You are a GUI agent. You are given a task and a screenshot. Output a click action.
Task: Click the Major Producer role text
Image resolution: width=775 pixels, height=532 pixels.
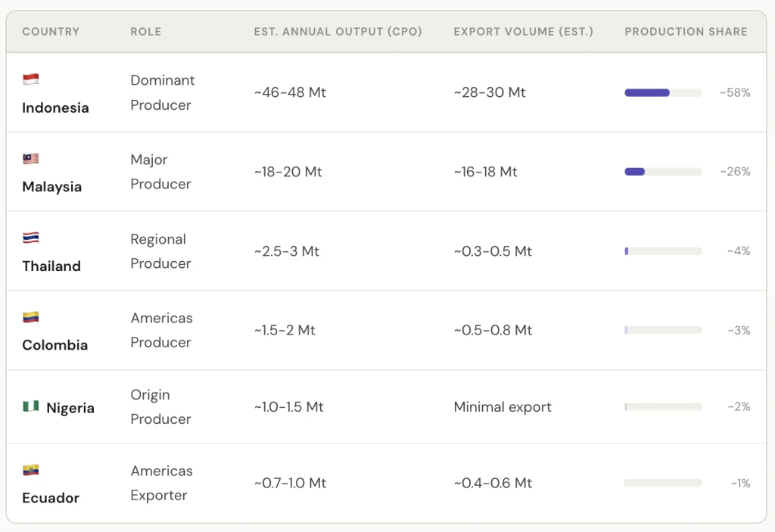160,172
